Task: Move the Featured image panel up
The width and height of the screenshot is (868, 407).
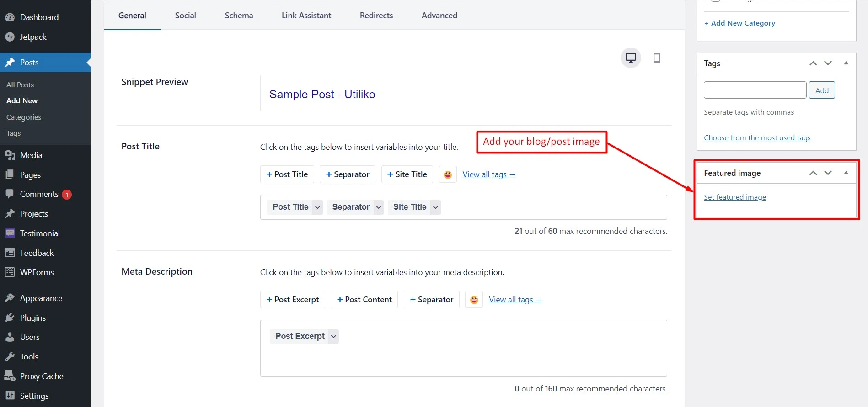Action: pyautogui.click(x=813, y=173)
